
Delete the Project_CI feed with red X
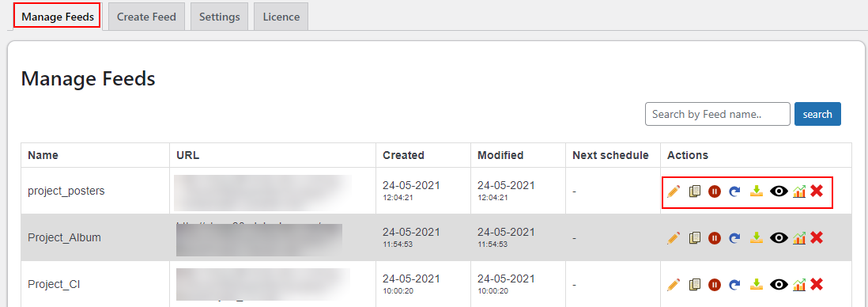pos(817,284)
